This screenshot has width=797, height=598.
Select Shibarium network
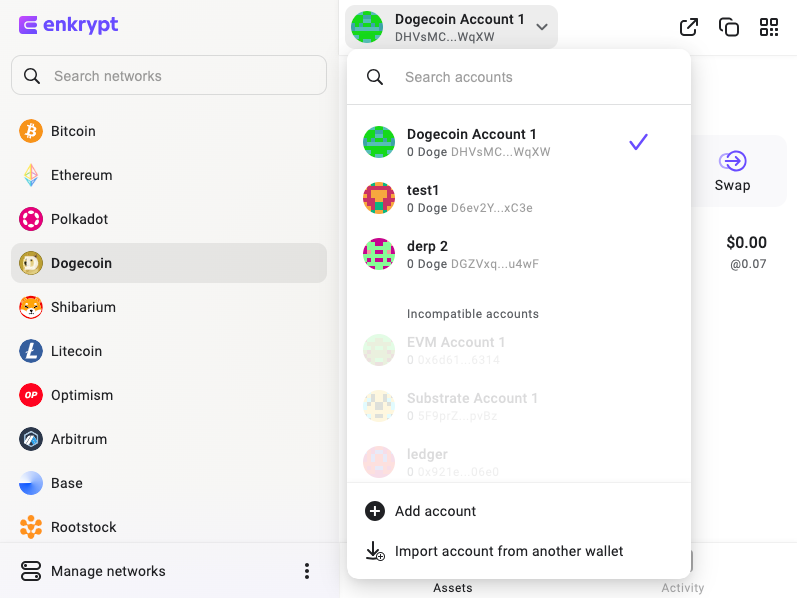point(169,307)
